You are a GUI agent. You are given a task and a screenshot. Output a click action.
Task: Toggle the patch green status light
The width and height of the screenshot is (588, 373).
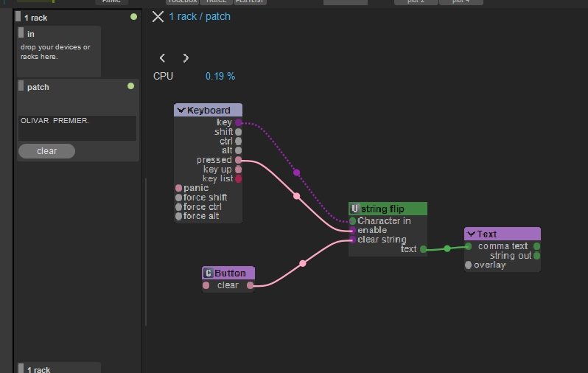pos(130,86)
